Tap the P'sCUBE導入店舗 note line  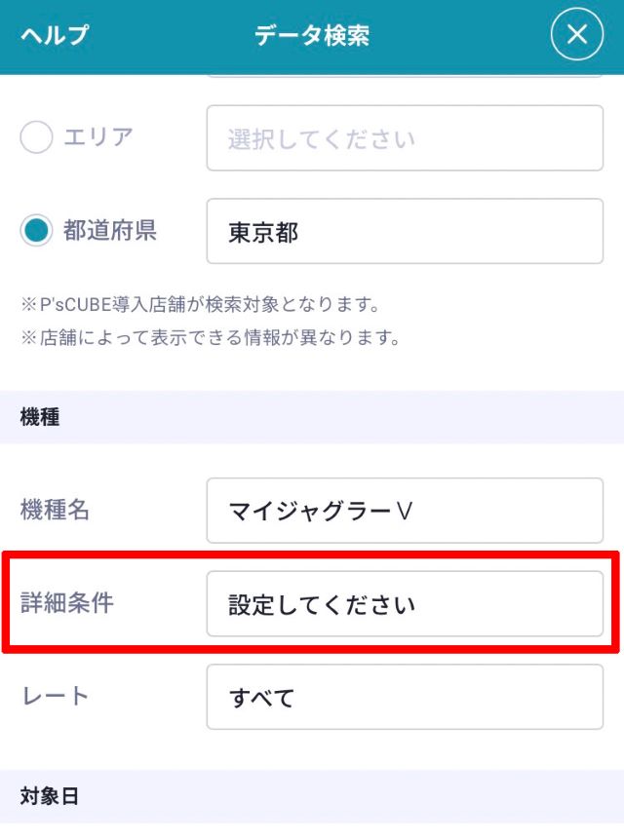200,305
